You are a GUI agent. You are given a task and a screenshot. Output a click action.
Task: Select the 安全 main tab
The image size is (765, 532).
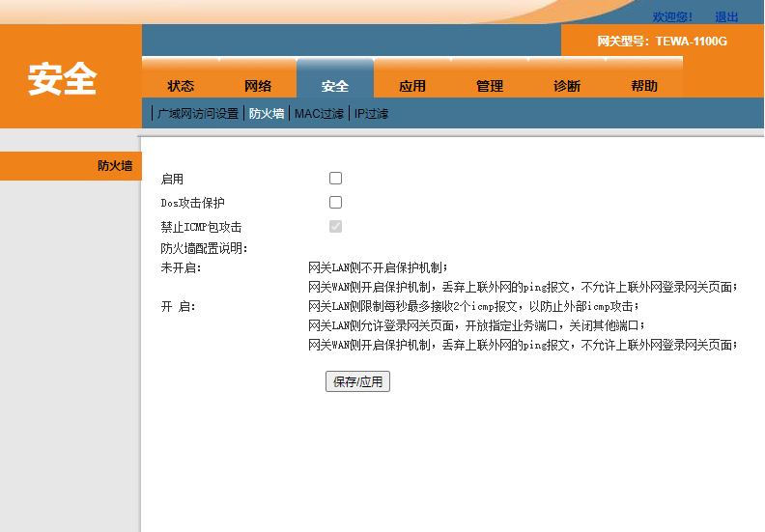335,86
